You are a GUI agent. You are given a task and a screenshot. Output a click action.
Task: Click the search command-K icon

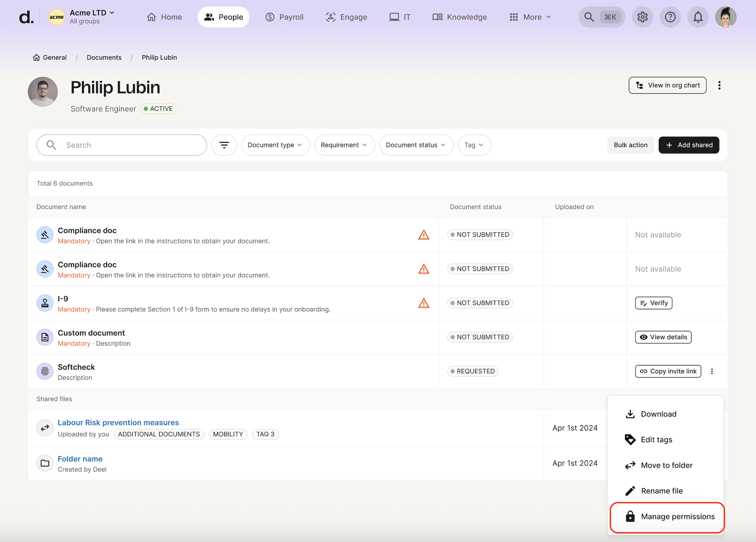602,17
